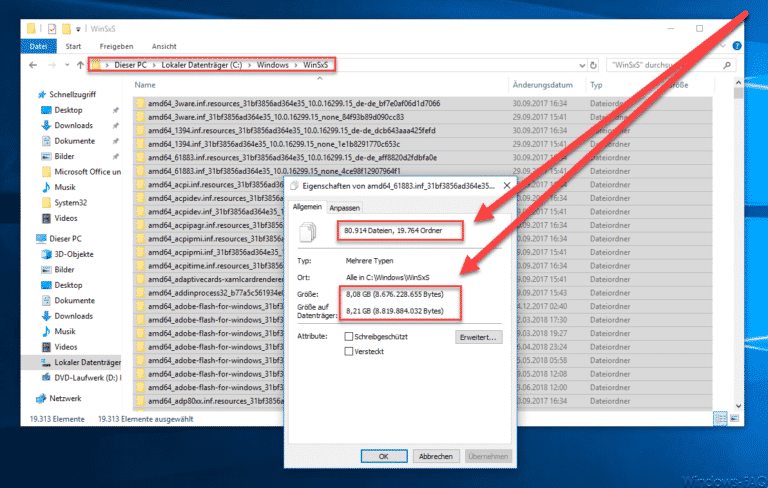Sort by Name column header
The image size is (768, 488).
point(145,85)
